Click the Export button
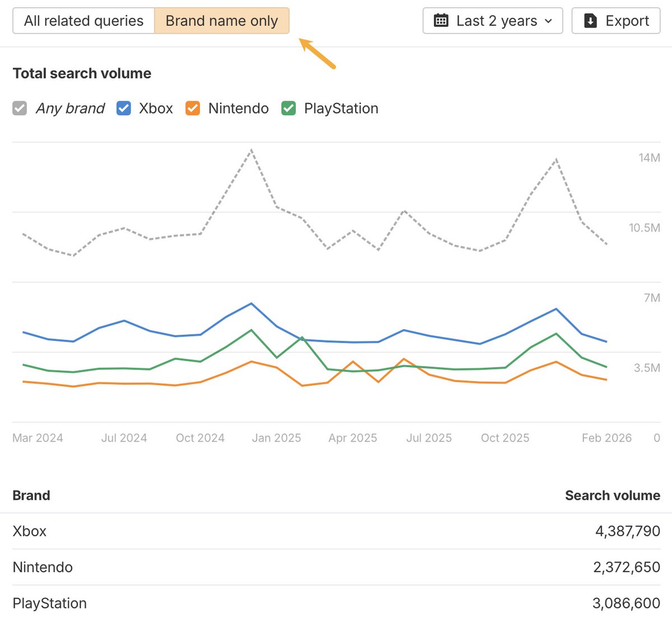 point(615,20)
